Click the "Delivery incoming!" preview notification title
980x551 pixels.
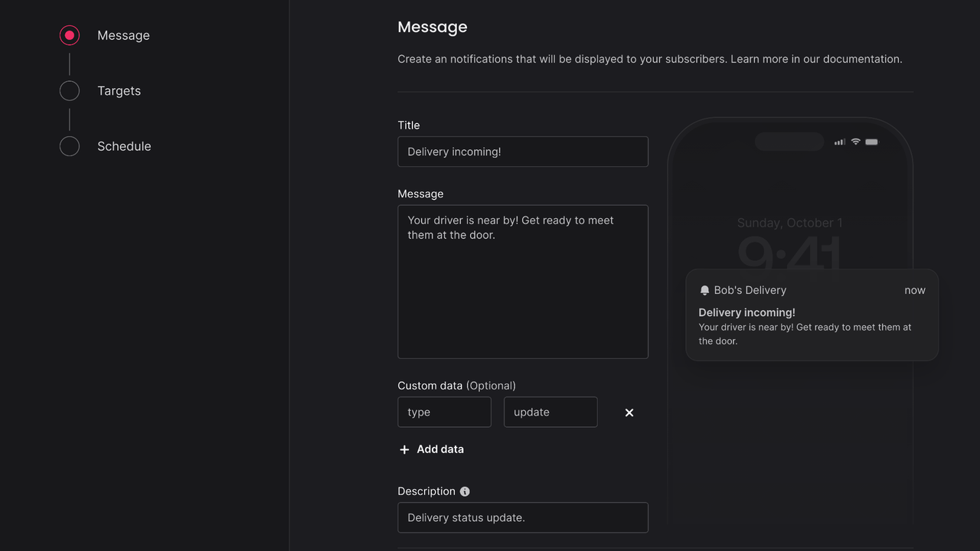click(746, 312)
